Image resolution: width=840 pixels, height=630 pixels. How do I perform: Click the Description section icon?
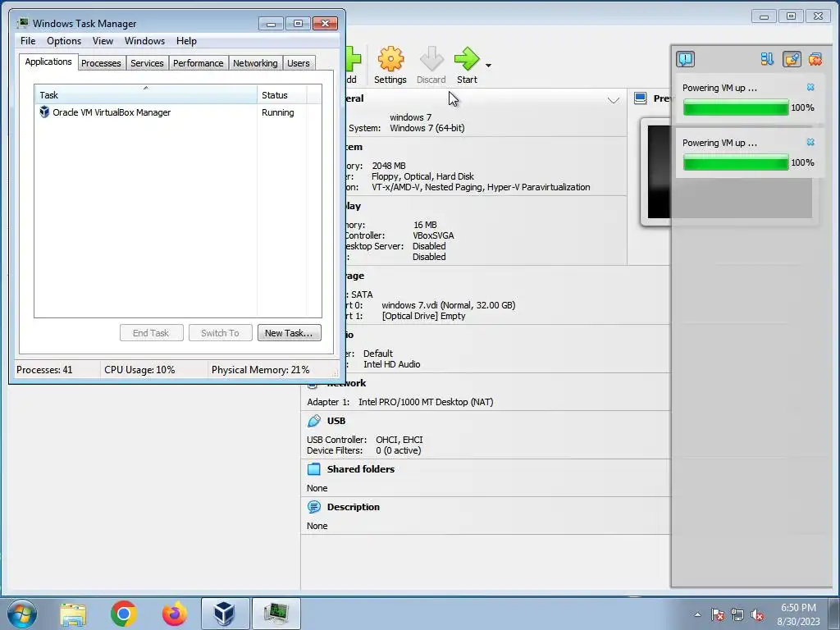click(x=314, y=507)
